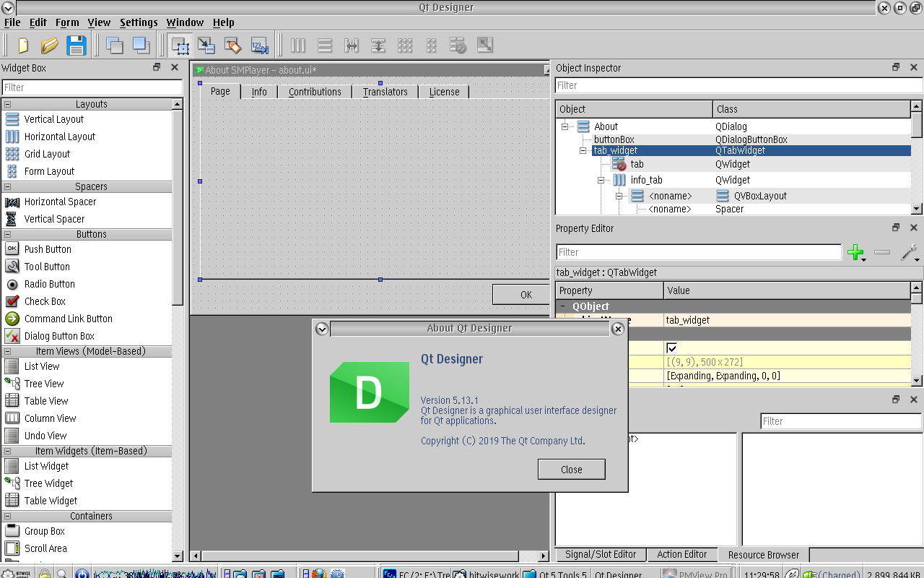This screenshot has width=924, height=578.
Task: Click the Bring to Front toolbar icon
Action: tap(141, 46)
